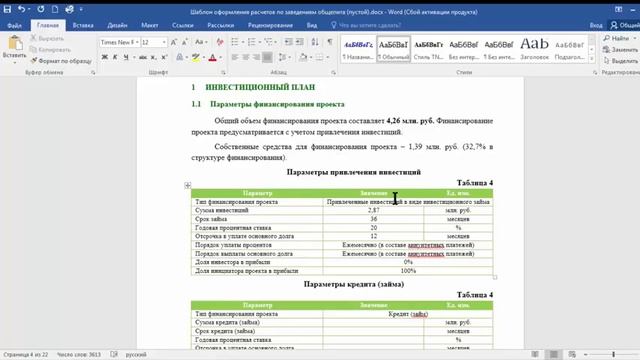Switch to the Рецензирование tab
This screenshot has width=640, height=360.
pyautogui.click(x=270, y=25)
